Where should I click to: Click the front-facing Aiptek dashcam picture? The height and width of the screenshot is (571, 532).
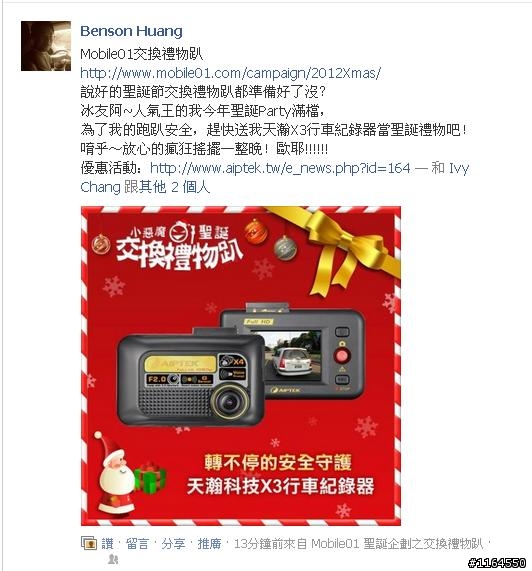tap(191, 377)
